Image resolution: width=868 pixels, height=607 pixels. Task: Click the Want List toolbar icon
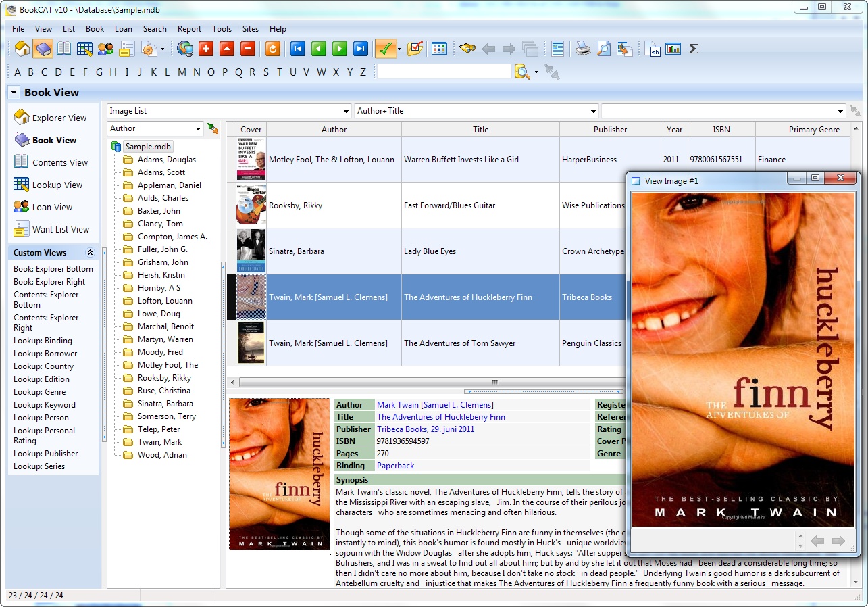pyautogui.click(x=126, y=49)
